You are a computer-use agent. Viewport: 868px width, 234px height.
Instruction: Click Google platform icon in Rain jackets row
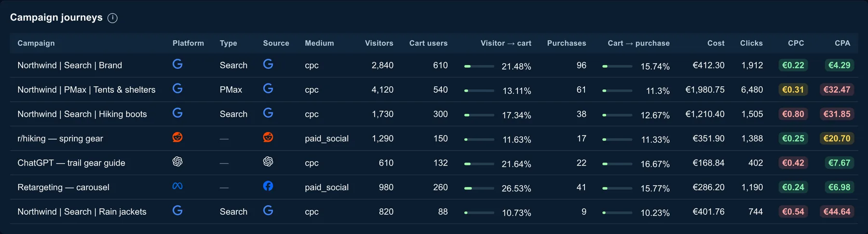pos(177,210)
